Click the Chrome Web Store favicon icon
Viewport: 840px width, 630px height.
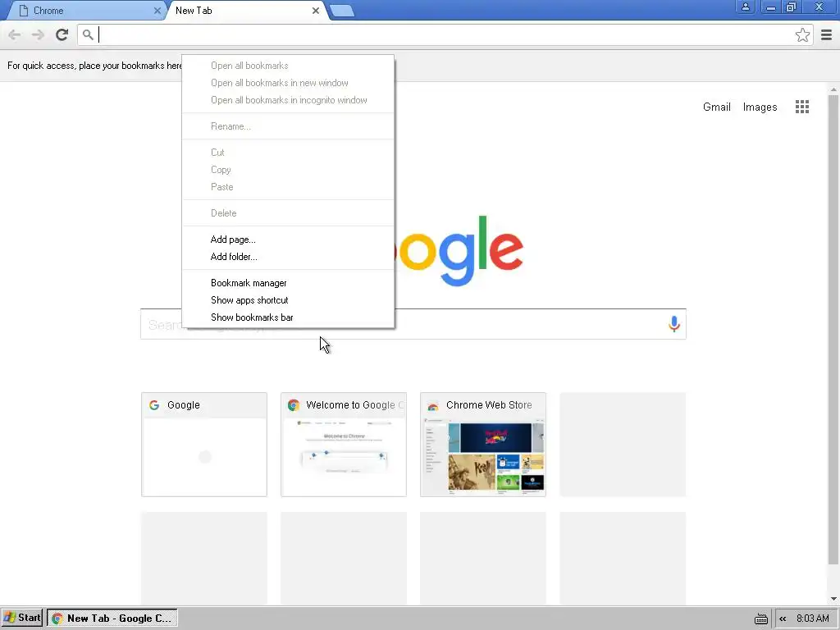pos(433,405)
